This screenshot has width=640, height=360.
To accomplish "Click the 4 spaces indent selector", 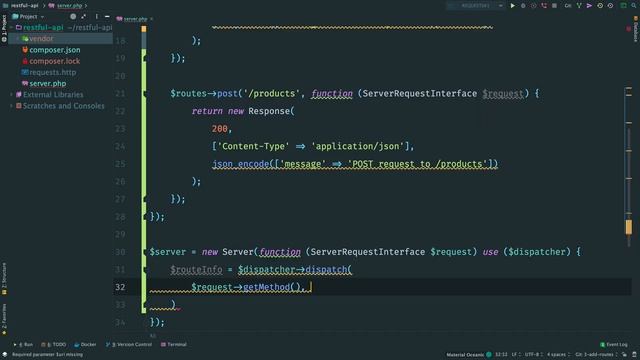I will [x=558, y=355].
